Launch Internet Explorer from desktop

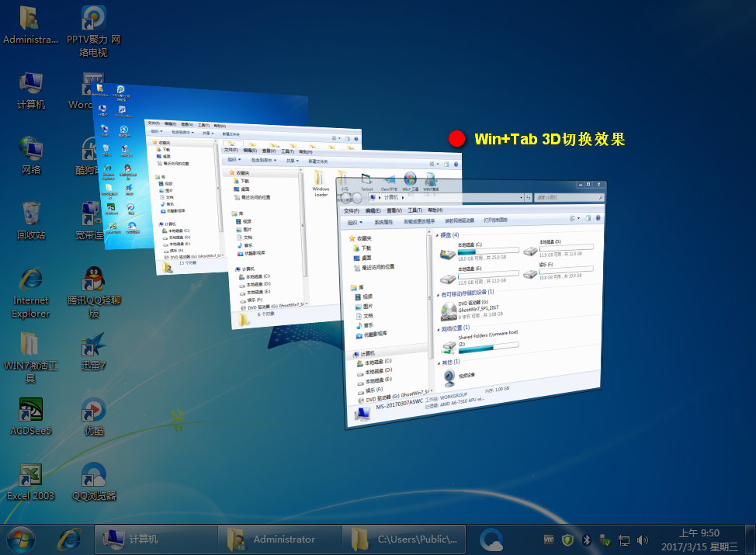tap(31, 292)
